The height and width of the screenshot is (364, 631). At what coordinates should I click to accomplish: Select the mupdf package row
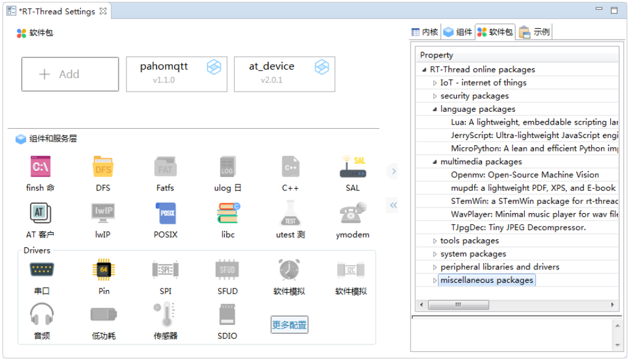tap(517, 188)
